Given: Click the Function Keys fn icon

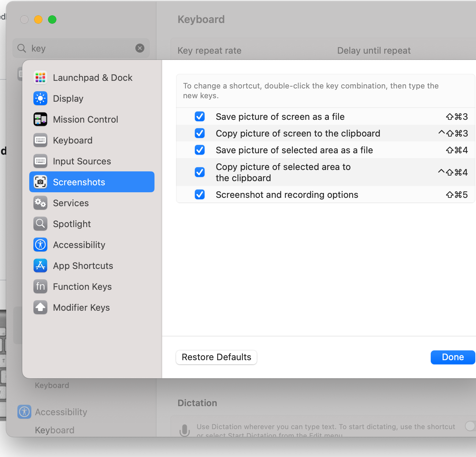Looking at the screenshot, I should pos(40,287).
